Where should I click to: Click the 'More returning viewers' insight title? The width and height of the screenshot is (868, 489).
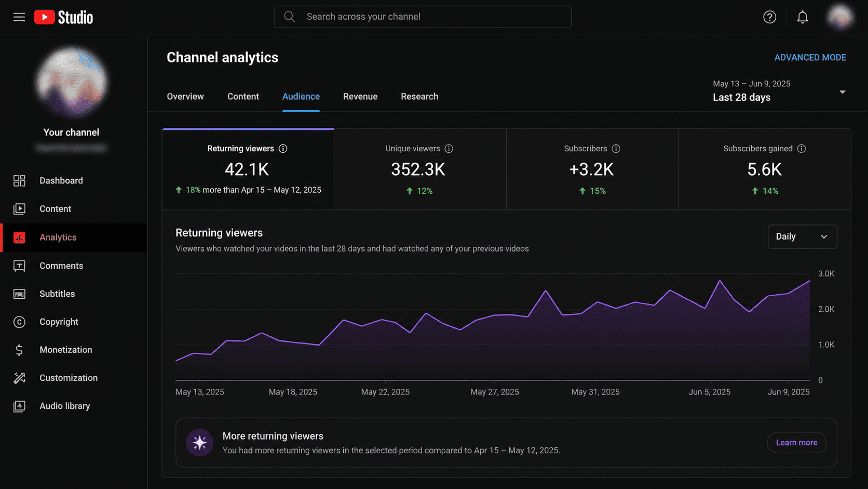coord(273,436)
